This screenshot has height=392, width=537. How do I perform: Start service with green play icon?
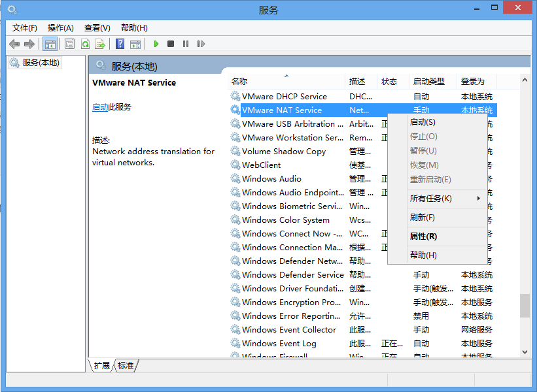tap(156, 44)
